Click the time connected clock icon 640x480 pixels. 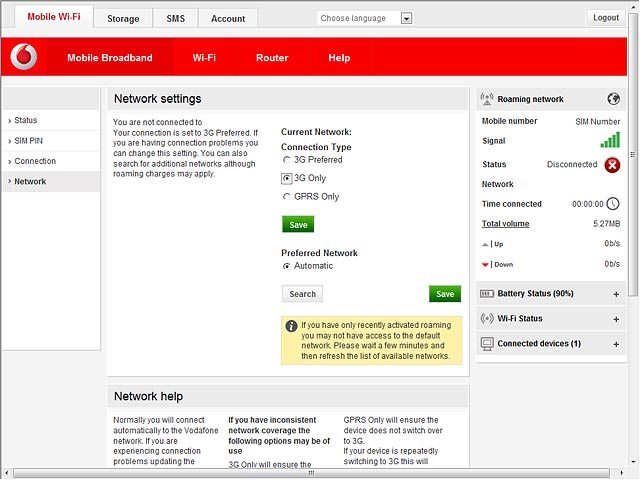tap(613, 204)
